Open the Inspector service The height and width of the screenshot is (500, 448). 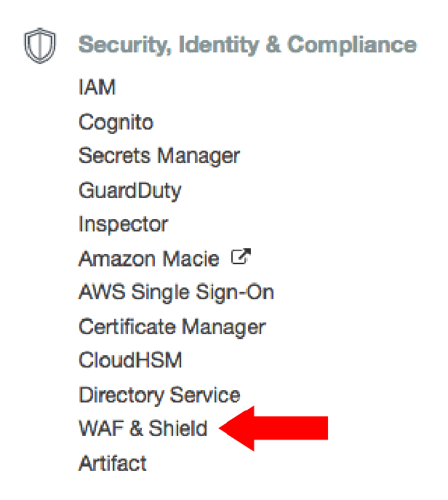point(123,225)
